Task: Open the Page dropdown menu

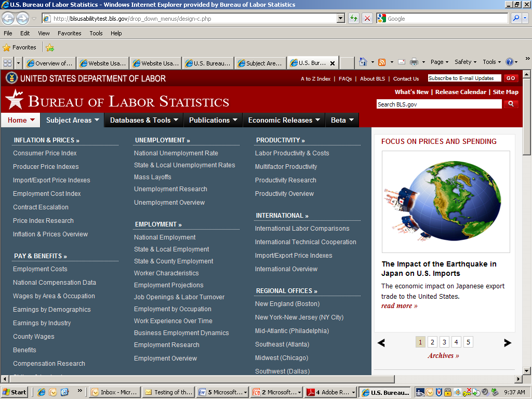Action: tap(440, 62)
